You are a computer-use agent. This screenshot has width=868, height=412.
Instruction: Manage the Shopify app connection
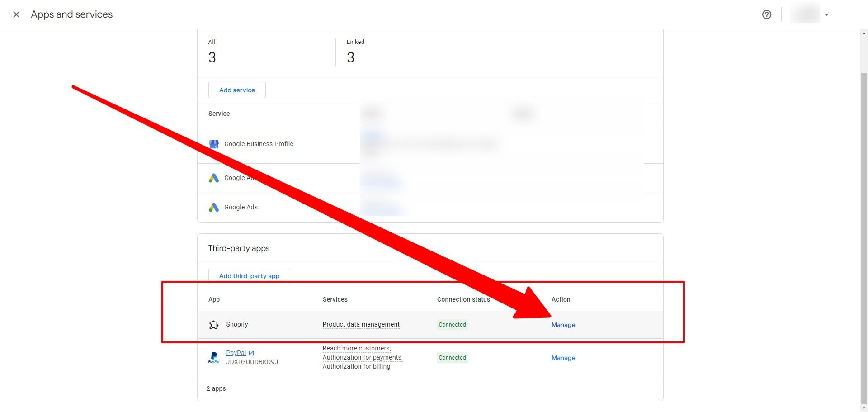pos(563,325)
